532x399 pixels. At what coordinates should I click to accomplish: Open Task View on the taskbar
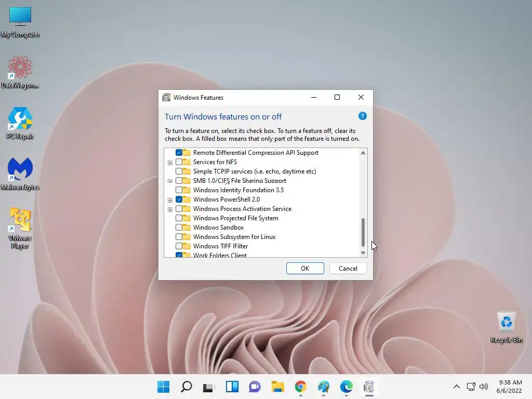(209, 387)
